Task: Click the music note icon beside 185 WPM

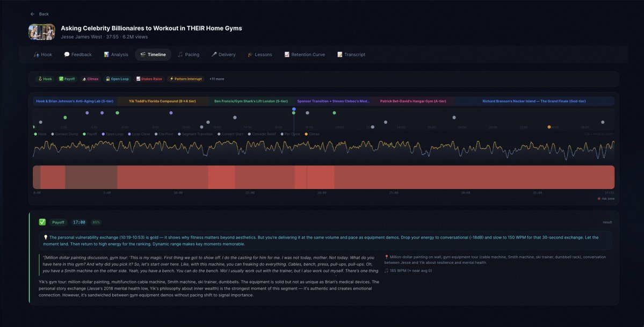Action: pos(386,271)
